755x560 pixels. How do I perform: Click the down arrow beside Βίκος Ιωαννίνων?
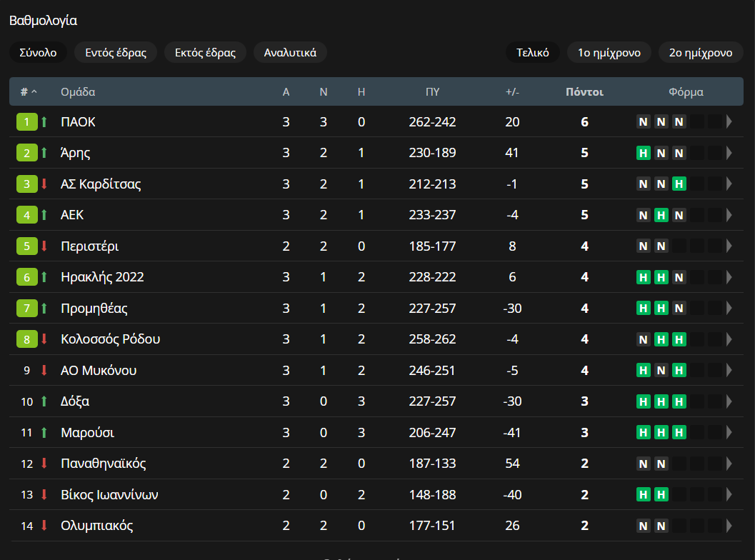pyautogui.click(x=44, y=494)
